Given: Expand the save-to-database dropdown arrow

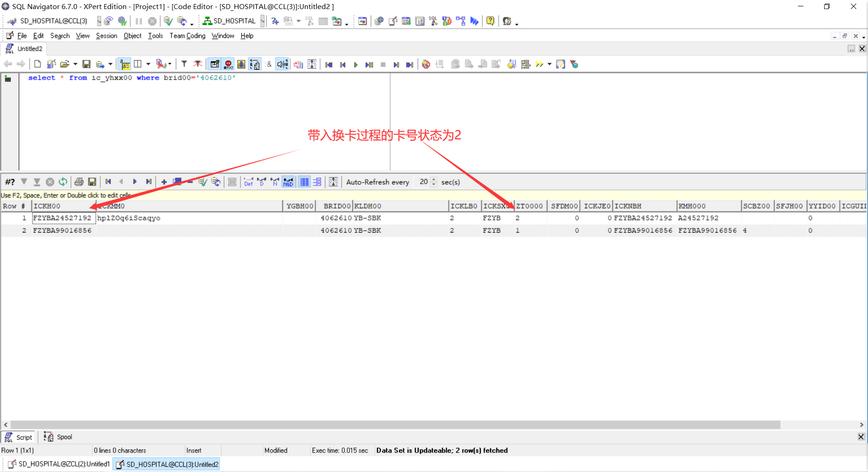Looking at the screenshot, I should (110, 64).
